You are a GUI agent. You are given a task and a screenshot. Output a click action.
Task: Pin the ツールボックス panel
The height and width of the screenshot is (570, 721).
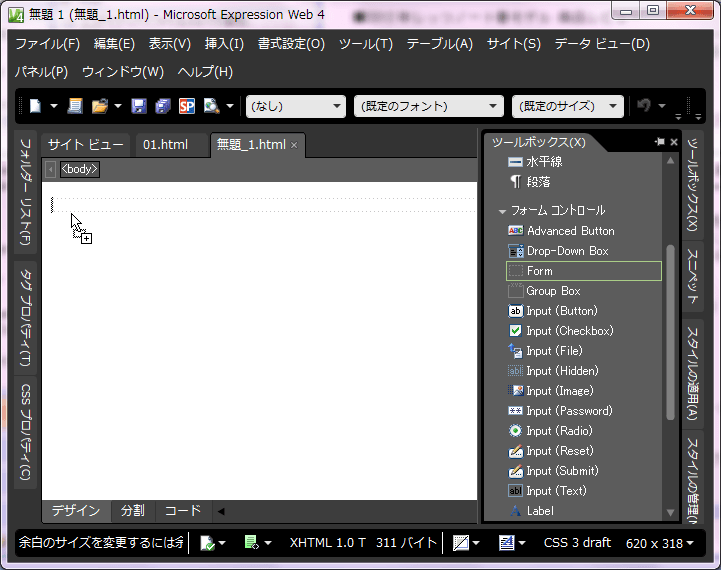coord(660,142)
